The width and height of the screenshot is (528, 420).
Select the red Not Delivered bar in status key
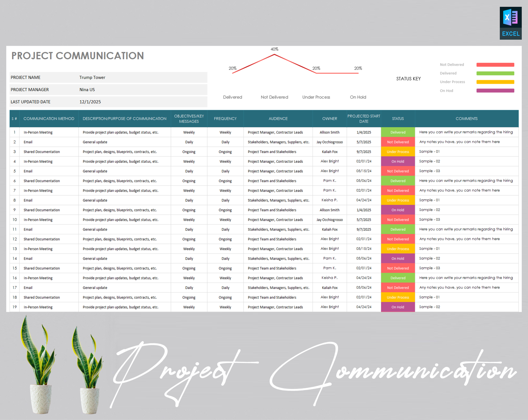[495, 64]
